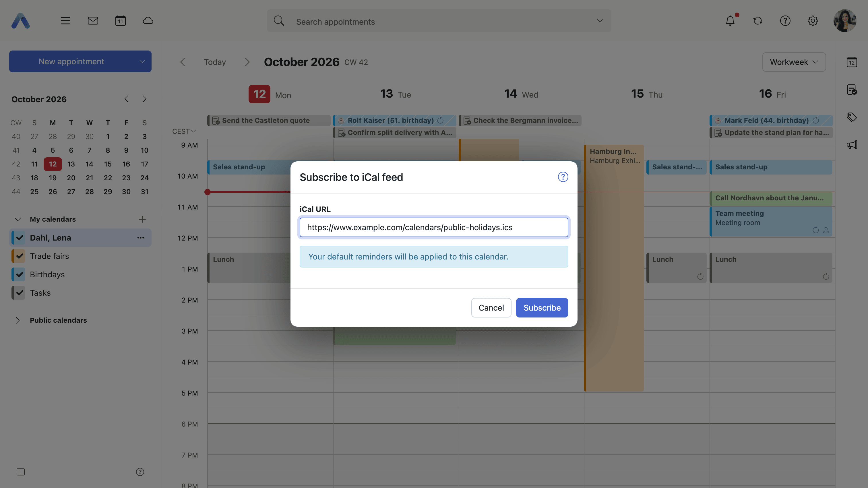
Task: Click the user profile avatar
Action: coord(845,21)
